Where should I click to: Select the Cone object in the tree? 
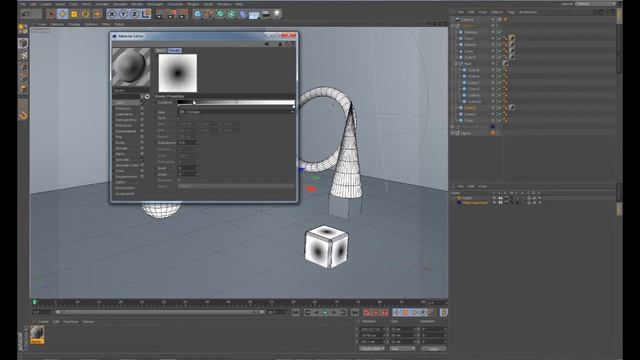[x=469, y=51]
